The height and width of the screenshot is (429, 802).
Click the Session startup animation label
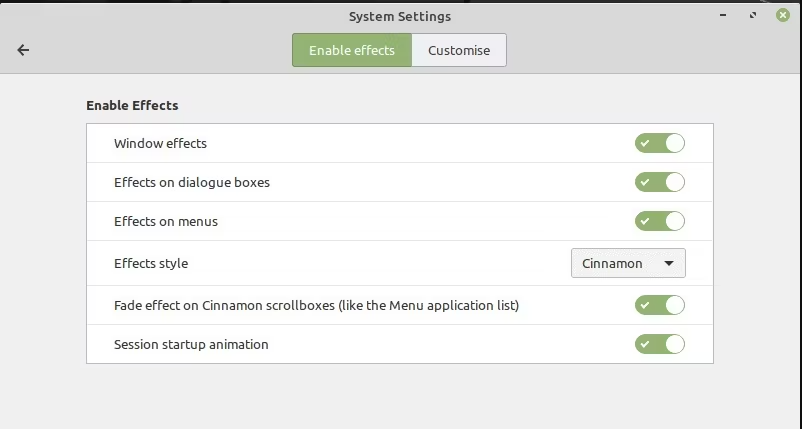click(191, 344)
